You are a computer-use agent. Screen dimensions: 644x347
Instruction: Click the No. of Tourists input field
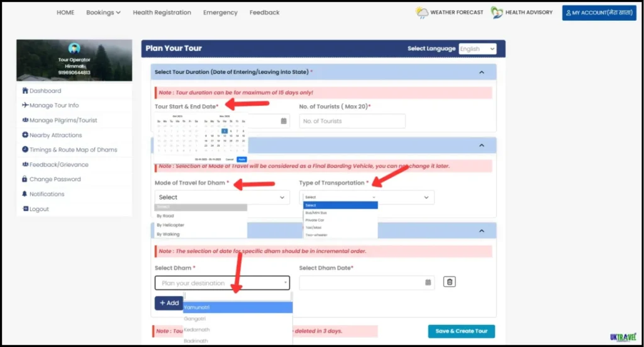click(x=352, y=121)
